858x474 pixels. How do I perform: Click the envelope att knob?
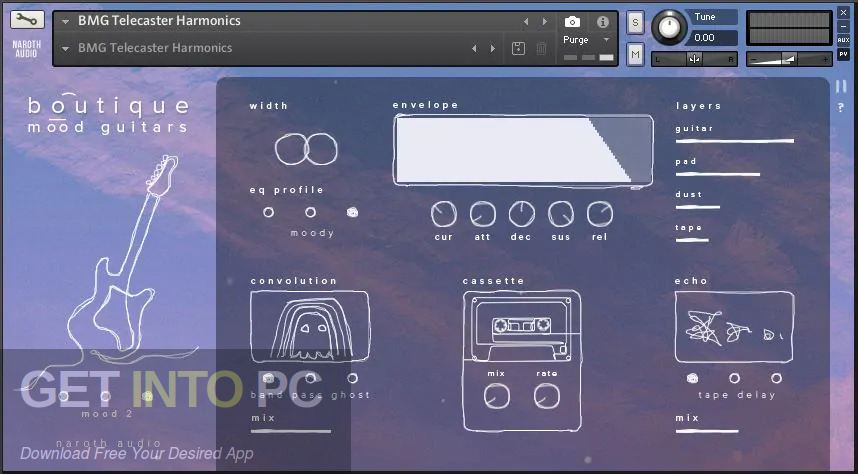482,214
